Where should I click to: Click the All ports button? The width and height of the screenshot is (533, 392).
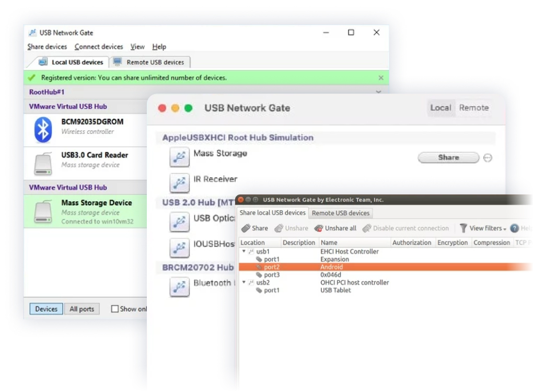point(82,309)
